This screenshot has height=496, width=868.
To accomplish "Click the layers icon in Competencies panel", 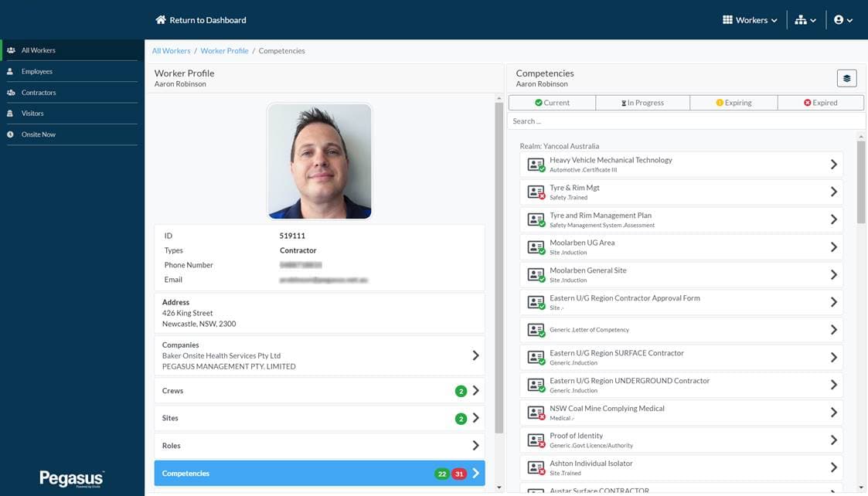I will pyautogui.click(x=846, y=77).
